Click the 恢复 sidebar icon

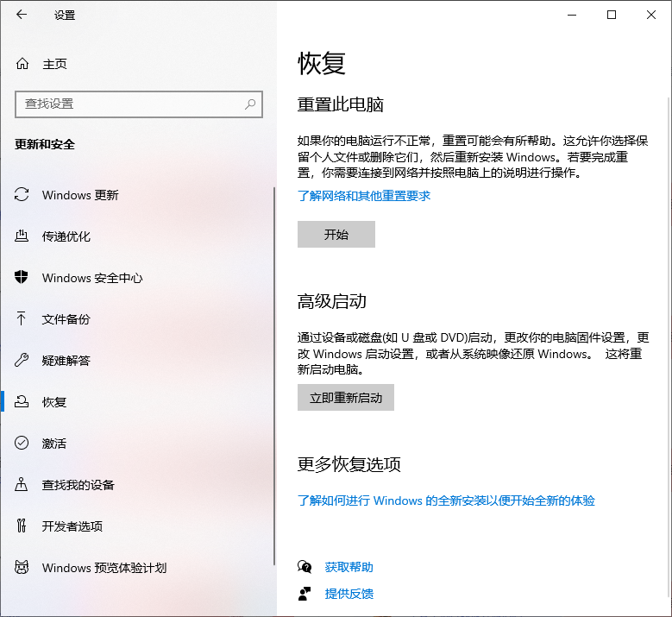point(22,402)
